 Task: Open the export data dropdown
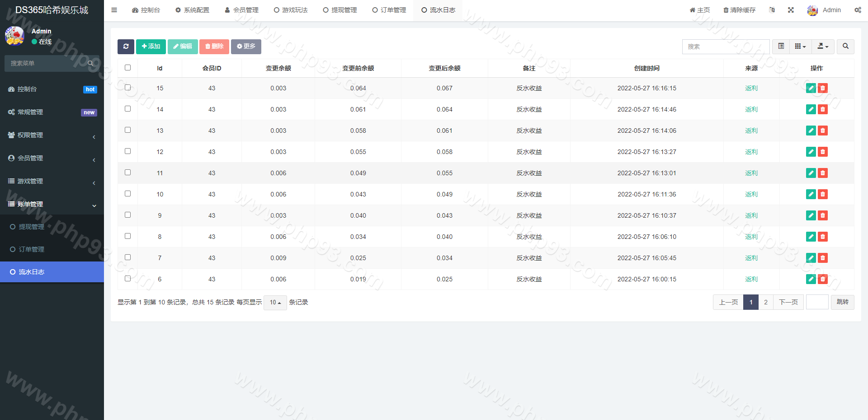point(823,47)
